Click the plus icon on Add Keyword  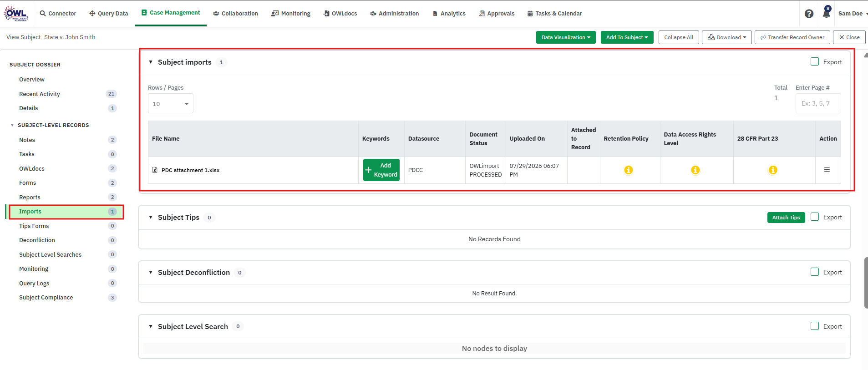[369, 170]
